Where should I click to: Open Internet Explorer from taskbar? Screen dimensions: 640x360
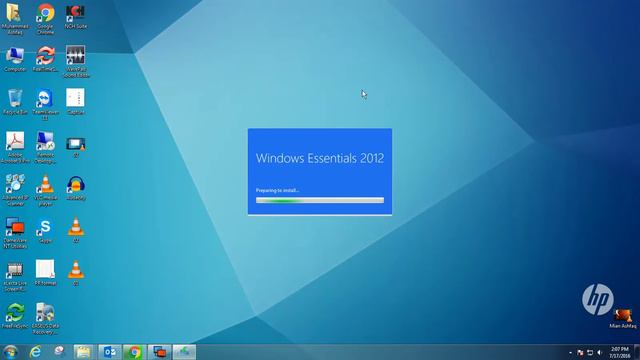coord(36,352)
